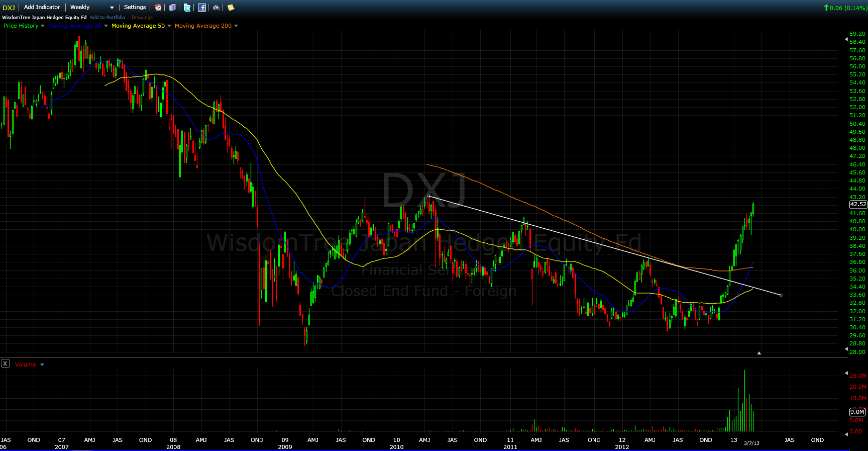Click the WisdomTree Japan Hedged Equity Fd title
The width and height of the screenshot is (868, 451).
[x=44, y=17]
